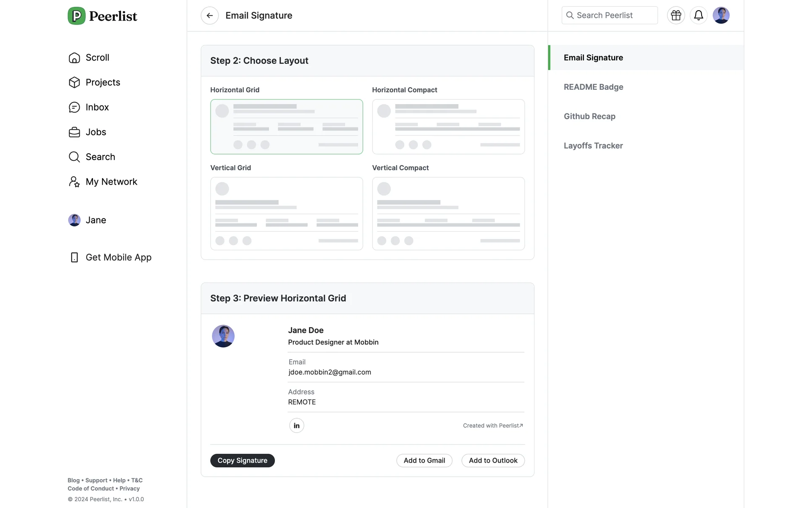Click Add to Outlook button
Screen dimensions: 812x508
493,461
